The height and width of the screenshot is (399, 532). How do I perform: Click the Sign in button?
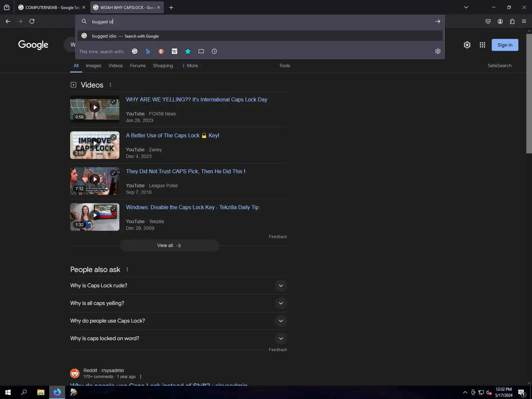[505, 45]
